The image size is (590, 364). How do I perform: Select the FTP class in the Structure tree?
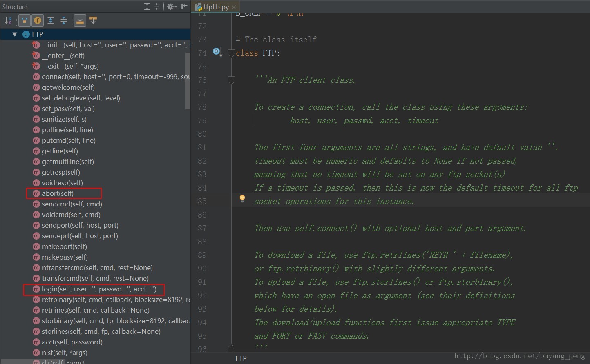point(38,34)
